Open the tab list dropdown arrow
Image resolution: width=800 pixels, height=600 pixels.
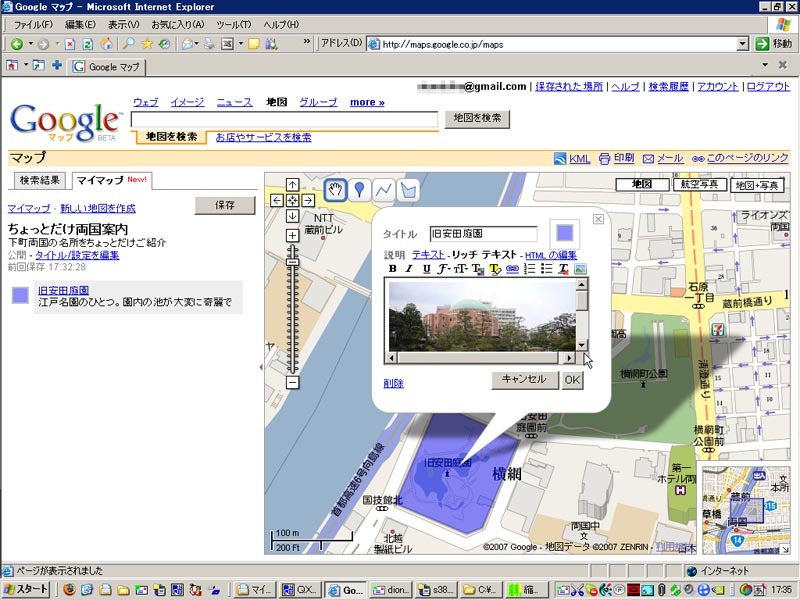coord(765,65)
